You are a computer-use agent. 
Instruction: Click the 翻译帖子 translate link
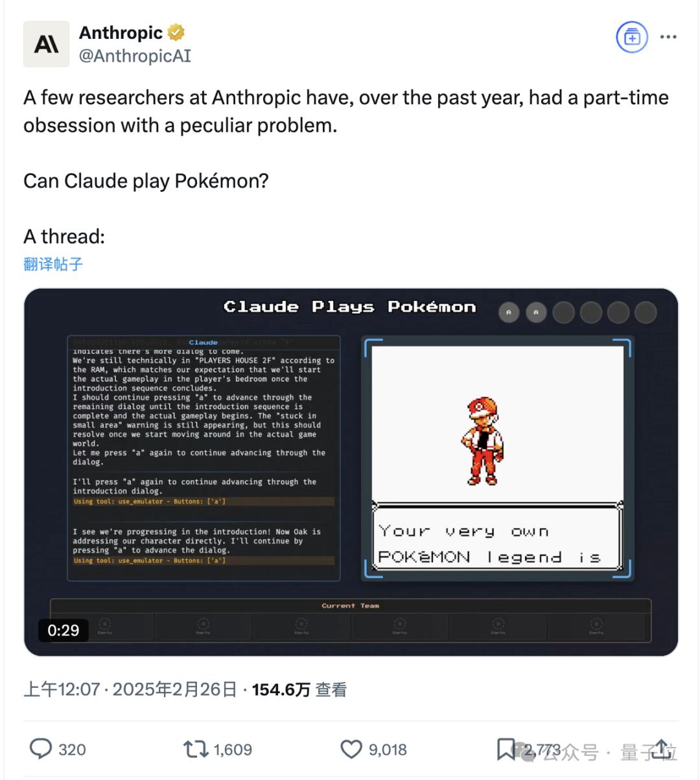coord(53,264)
